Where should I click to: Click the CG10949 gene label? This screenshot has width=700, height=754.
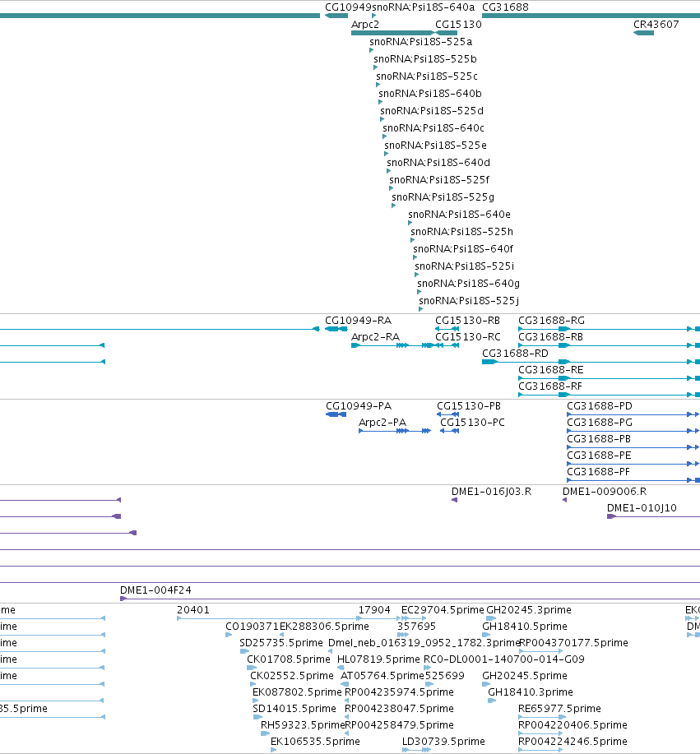[x=348, y=7]
